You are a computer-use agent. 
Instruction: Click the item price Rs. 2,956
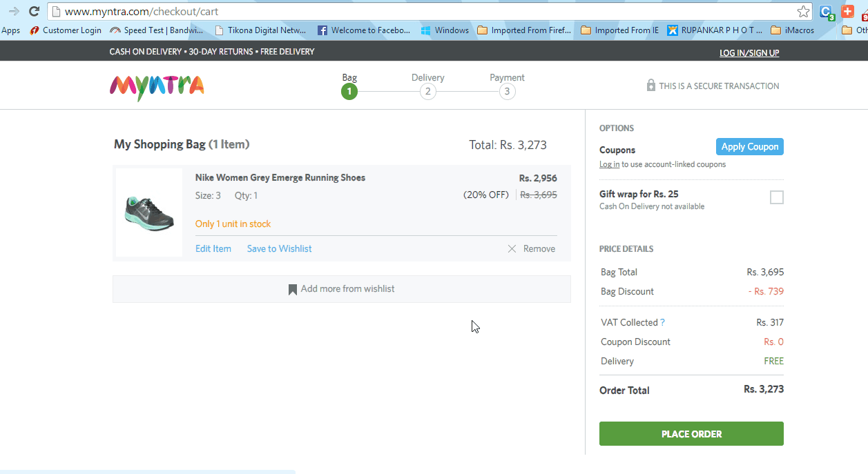click(538, 177)
